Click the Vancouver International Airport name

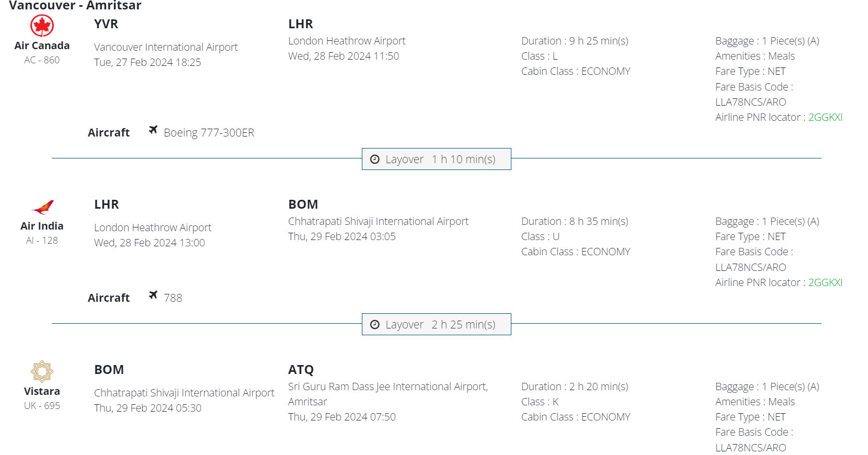coord(166,47)
